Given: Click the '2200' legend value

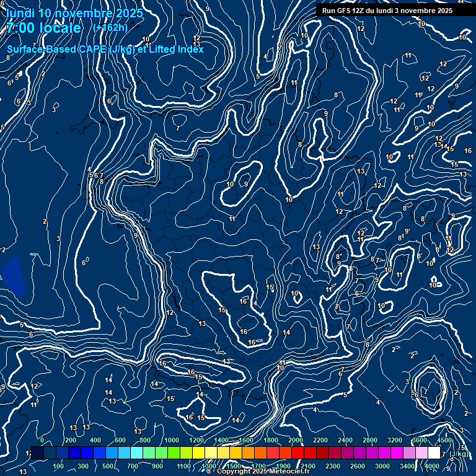Looking at the screenshot, I should coord(320,440).
